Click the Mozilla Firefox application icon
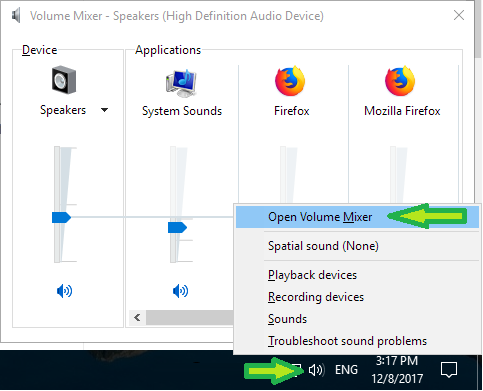 tap(400, 81)
